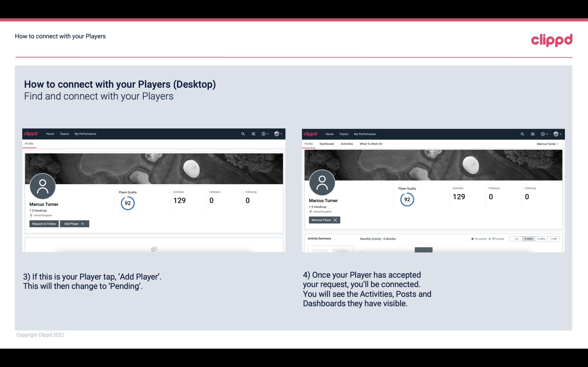Select the 'Activities' menu item in navbar
The width and height of the screenshot is (588, 367).
tap(347, 144)
